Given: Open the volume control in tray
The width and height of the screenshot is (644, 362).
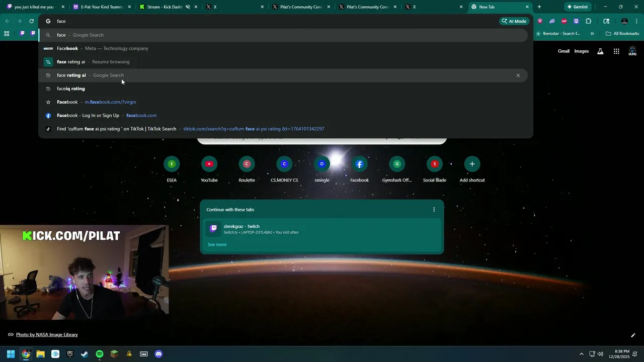Looking at the screenshot, I should point(600,354).
